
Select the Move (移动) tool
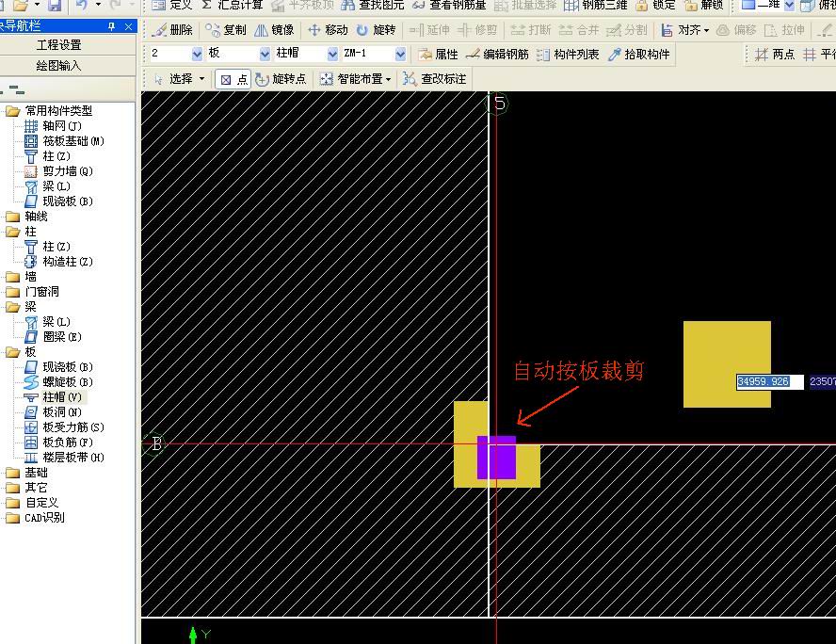pyautogui.click(x=328, y=30)
